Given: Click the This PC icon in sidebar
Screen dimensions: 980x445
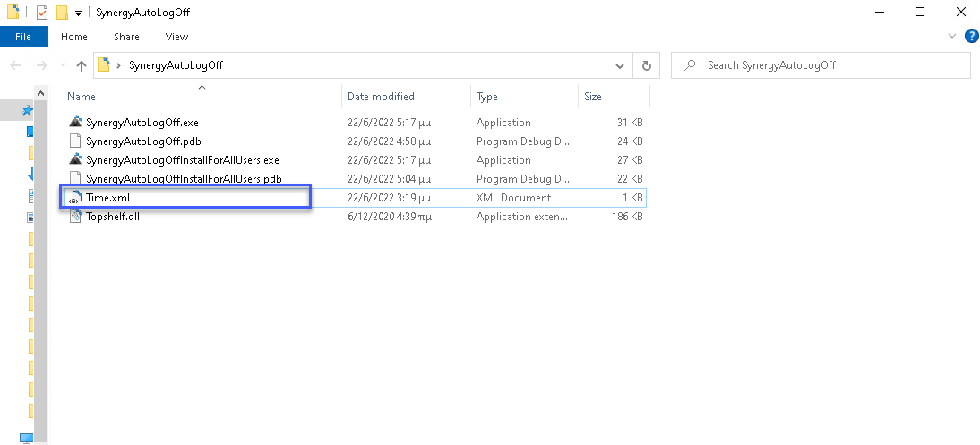Looking at the screenshot, I should click(x=27, y=438).
